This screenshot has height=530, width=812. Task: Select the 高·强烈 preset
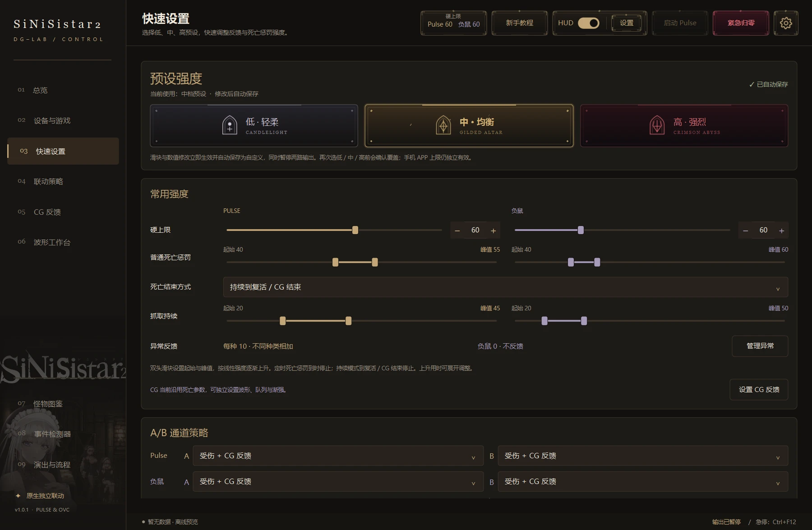(684, 125)
